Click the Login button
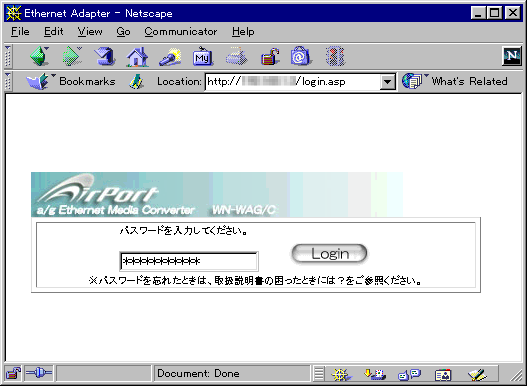Image resolution: width=527 pixels, height=386 pixels. (x=329, y=254)
